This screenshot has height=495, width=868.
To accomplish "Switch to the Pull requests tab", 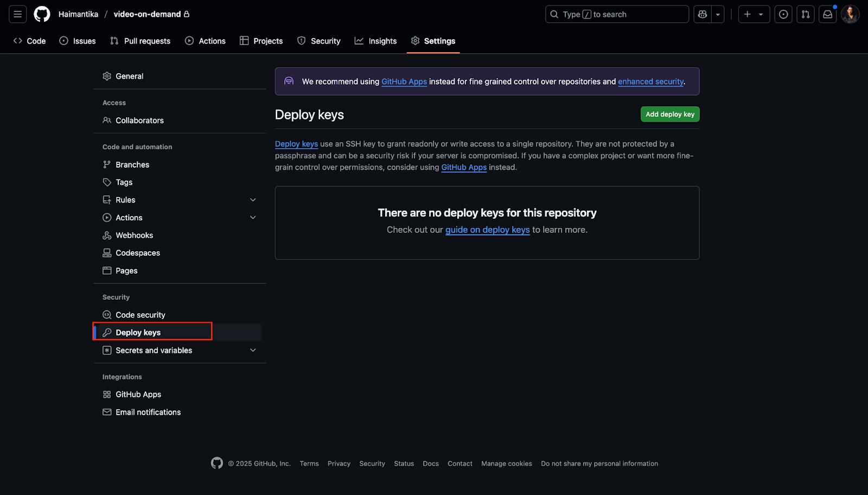I will [x=140, y=41].
